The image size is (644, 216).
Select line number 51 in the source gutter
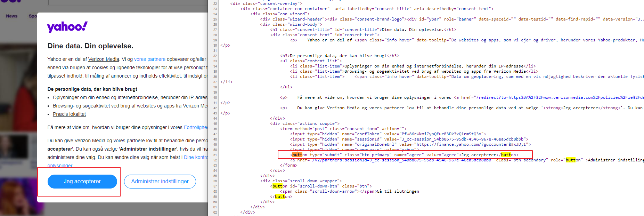click(x=215, y=155)
